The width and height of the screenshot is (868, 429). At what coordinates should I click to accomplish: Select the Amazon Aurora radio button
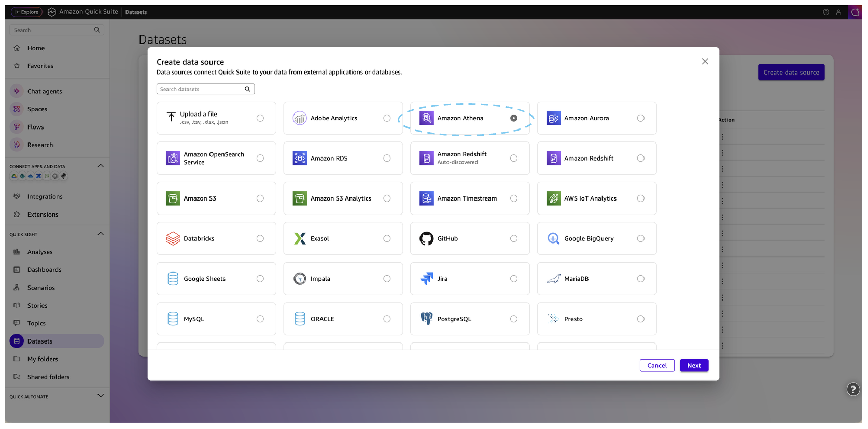pyautogui.click(x=641, y=118)
